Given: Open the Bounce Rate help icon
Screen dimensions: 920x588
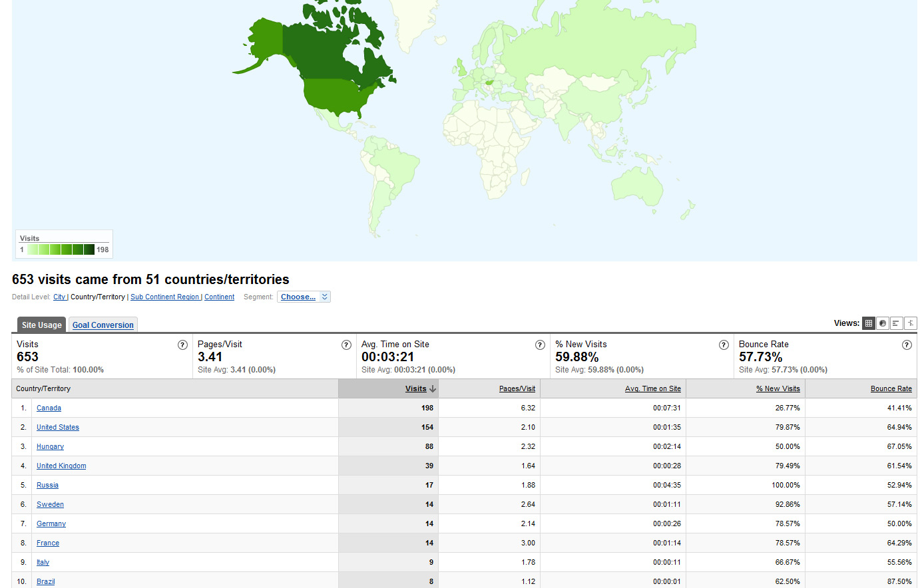Looking at the screenshot, I should 907,345.
